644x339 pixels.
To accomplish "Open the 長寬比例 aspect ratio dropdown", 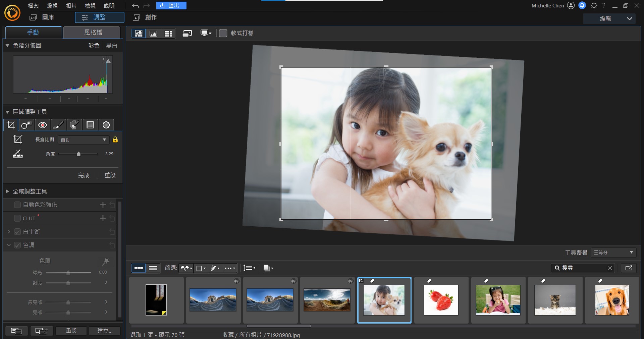I will (x=83, y=140).
